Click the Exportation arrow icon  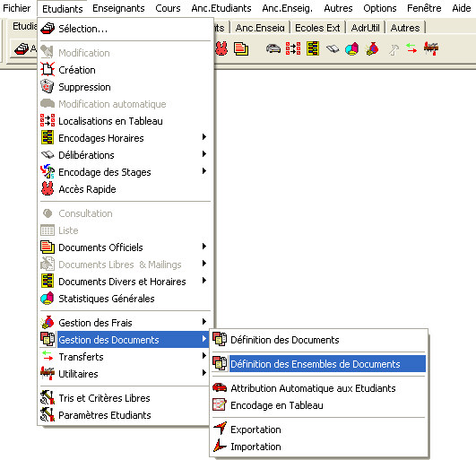[221, 429]
